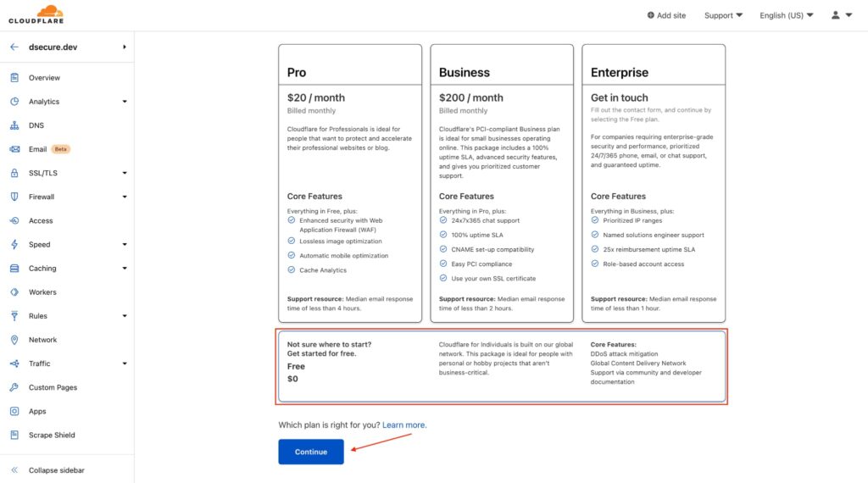Click the 24x7x365 chat support feature

tap(485, 220)
